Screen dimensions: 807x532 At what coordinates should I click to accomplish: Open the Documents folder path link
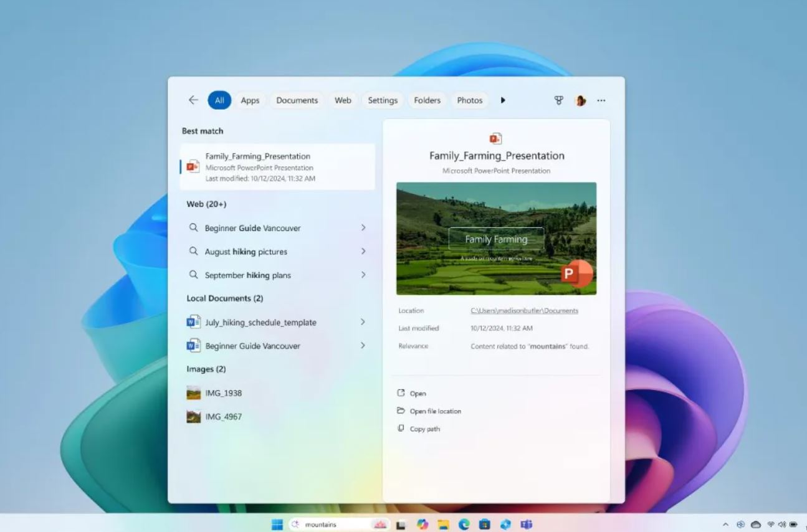click(x=524, y=311)
